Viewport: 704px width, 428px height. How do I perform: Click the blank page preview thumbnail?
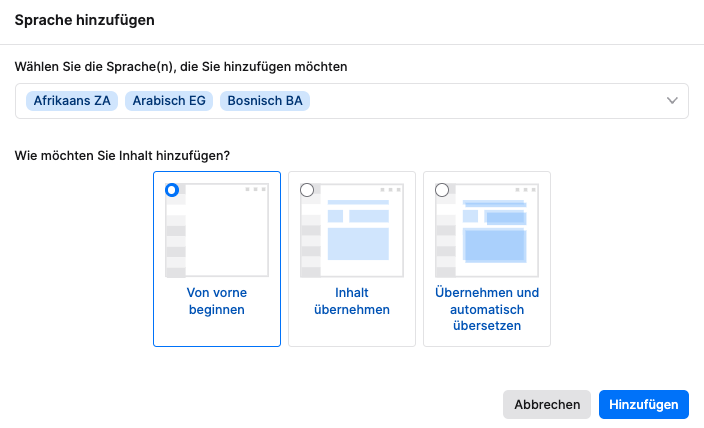(x=217, y=230)
